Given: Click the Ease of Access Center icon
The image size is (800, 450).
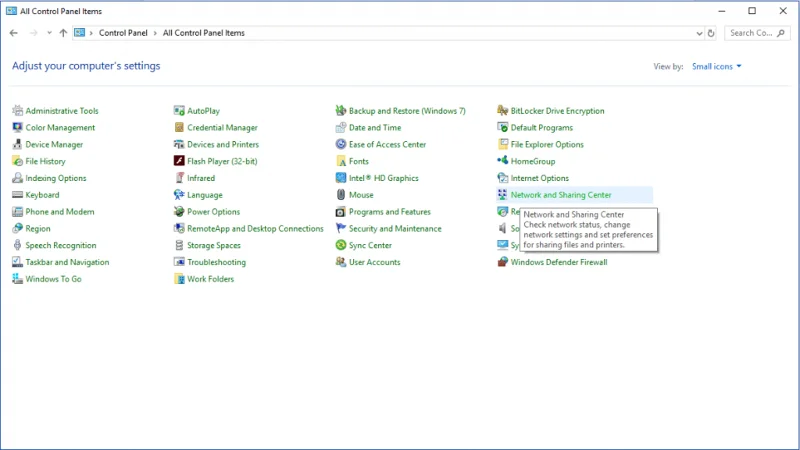Looking at the screenshot, I should [x=341, y=144].
